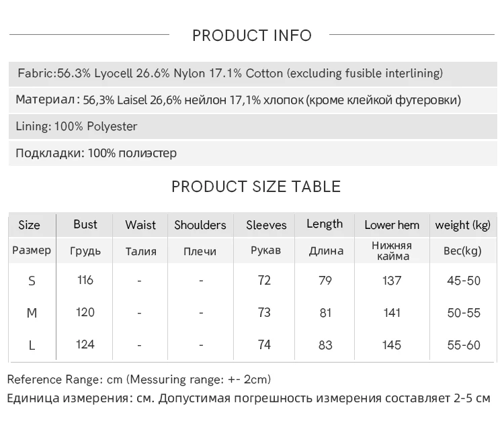Click weight range 50-55

464,313
